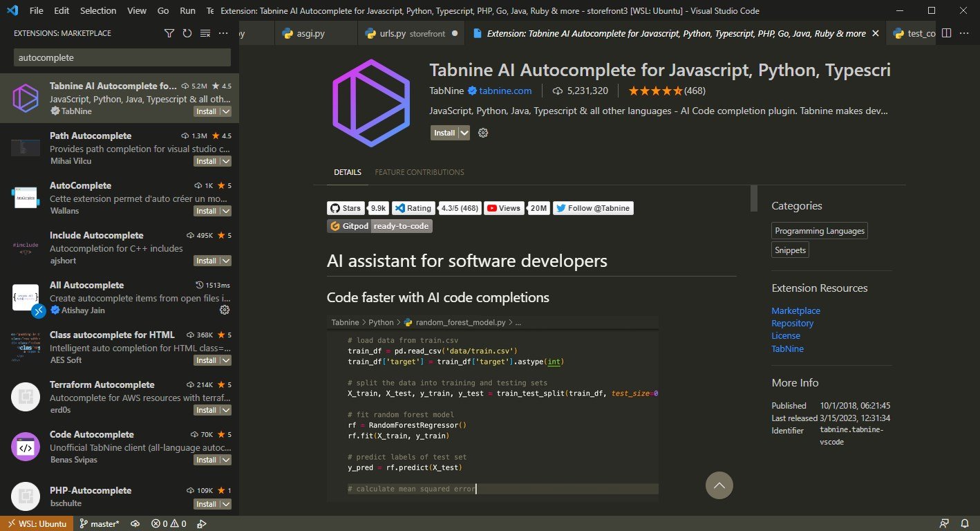Expand Terraform Autocomplete Install dropdown arrow

[226, 410]
